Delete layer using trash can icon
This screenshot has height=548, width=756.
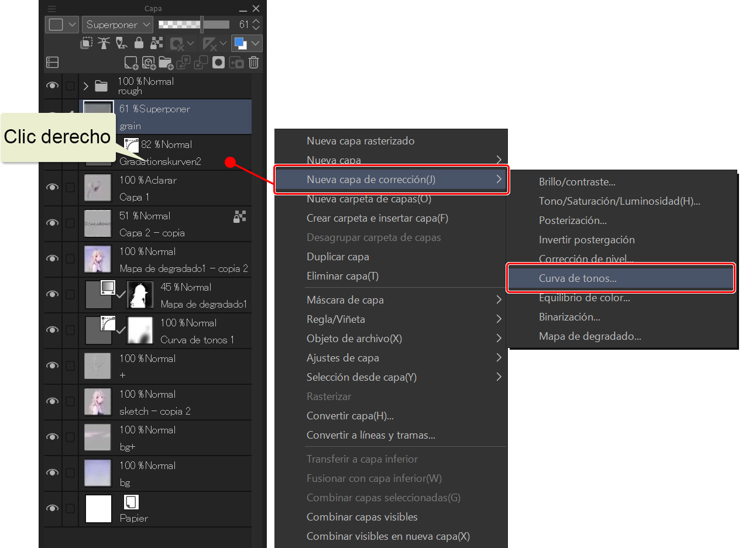[x=253, y=63]
